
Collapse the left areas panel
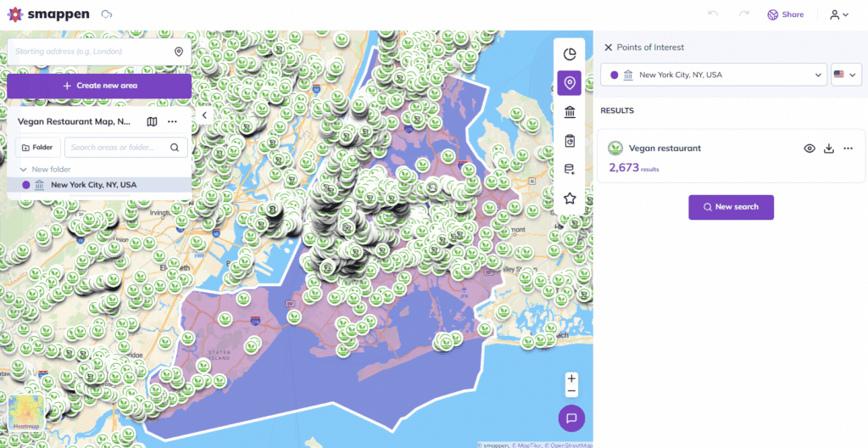[x=204, y=115]
